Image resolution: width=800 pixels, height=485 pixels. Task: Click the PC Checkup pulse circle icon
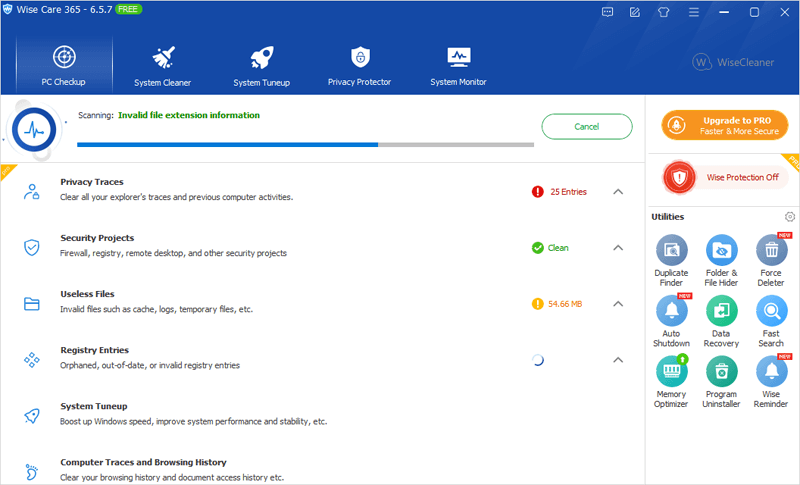point(34,131)
